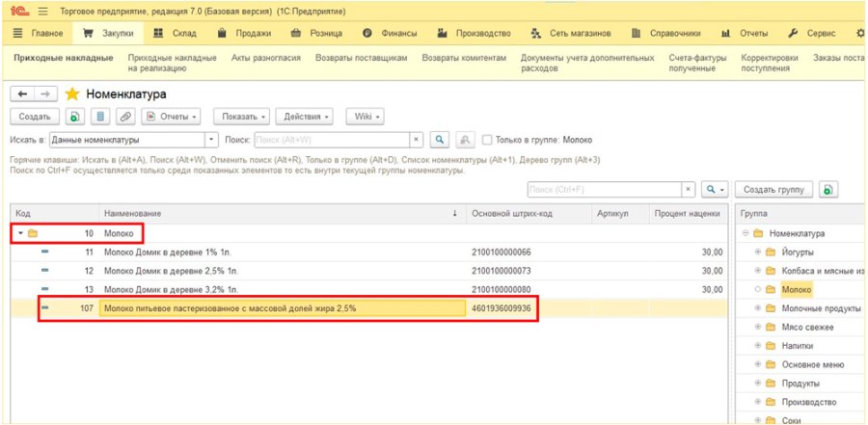Open the Главное section
The image size is (868, 425).
(x=38, y=33)
